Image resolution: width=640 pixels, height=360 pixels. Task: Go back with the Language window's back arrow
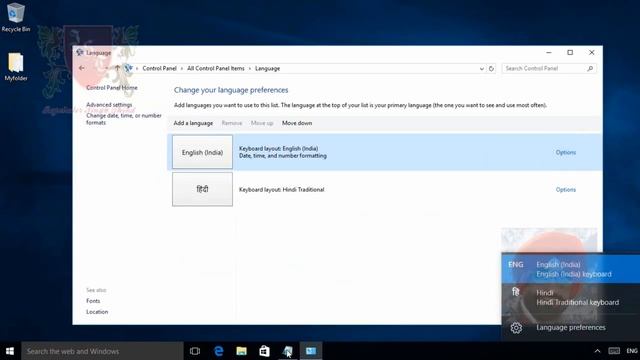tap(82, 68)
